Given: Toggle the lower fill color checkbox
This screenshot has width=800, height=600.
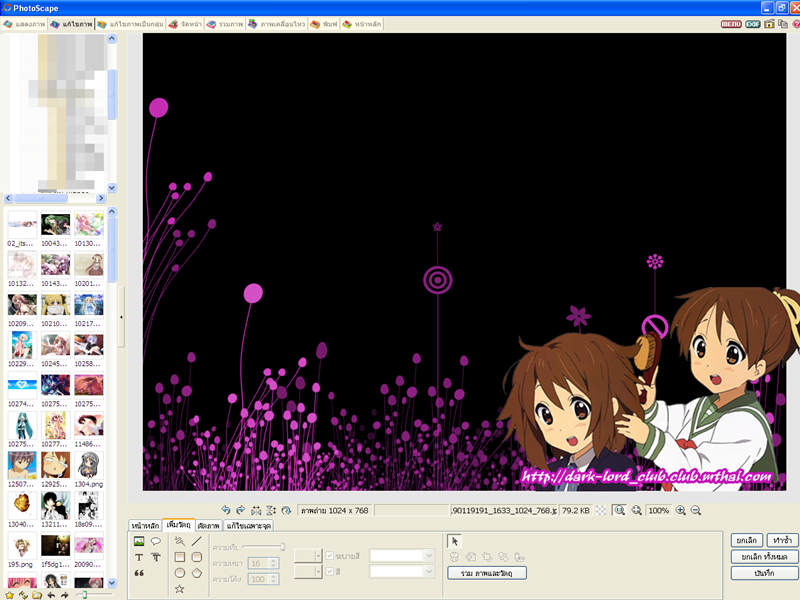Looking at the screenshot, I should pos(330,571).
